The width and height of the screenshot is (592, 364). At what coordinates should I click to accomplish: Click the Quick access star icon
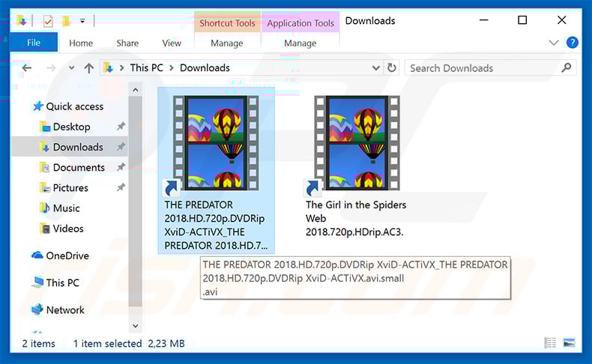pyautogui.click(x=37, y=106)
